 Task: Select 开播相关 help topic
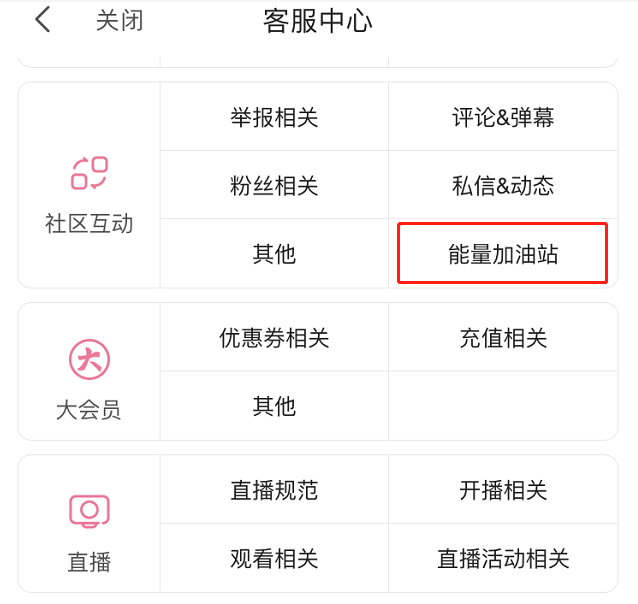tap(503, 491)
